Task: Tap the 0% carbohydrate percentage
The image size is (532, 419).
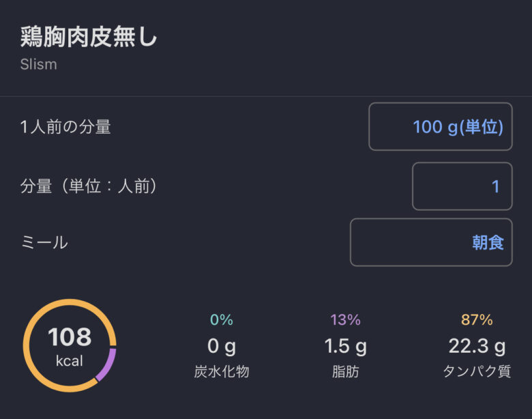Action: 222,319
